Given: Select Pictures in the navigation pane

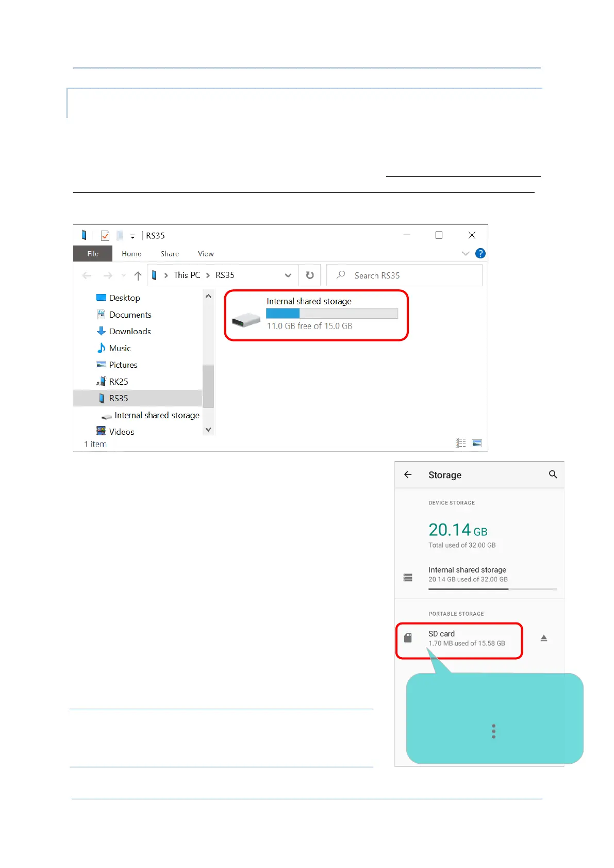Looking at the screenshot, I should click(117, 365).
